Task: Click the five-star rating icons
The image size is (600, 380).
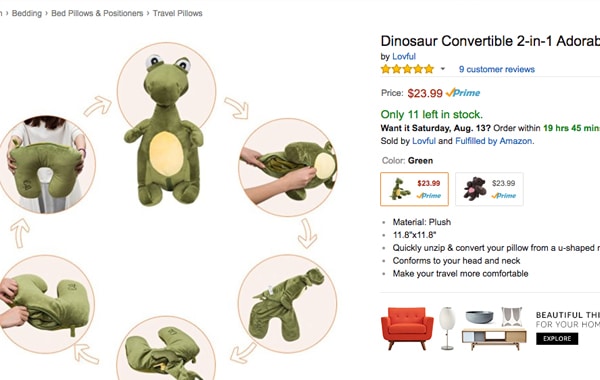Action: click(x=408, y=69)
